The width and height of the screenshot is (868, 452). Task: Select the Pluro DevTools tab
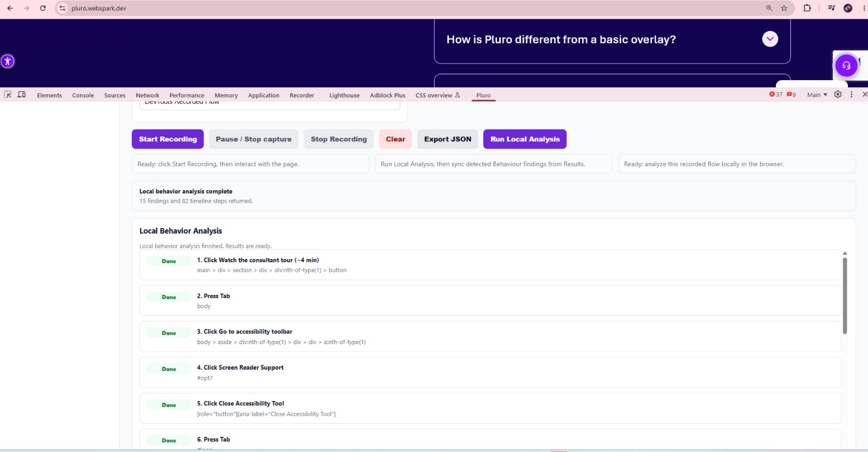tap(483, 95)
